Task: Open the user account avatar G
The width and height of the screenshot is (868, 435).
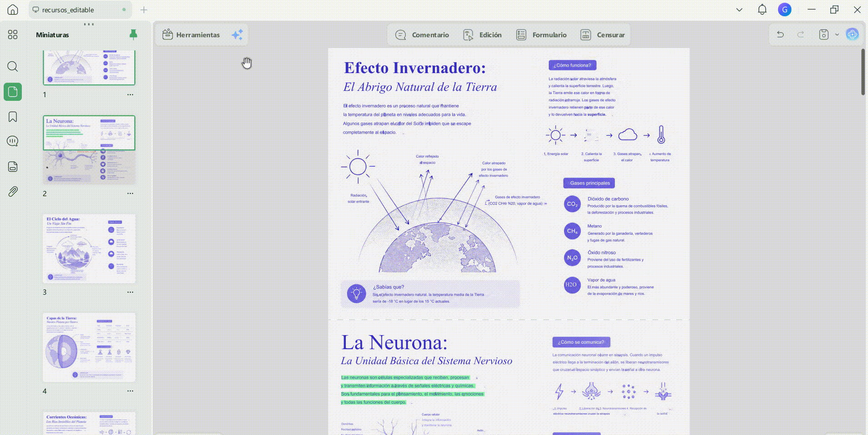Action: coord(785,10)
